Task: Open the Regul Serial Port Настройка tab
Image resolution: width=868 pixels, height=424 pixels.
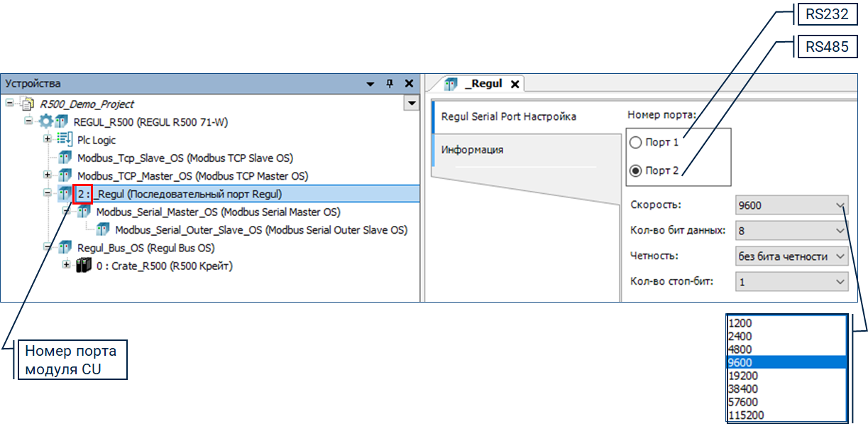Action: [x=508, y=116]
